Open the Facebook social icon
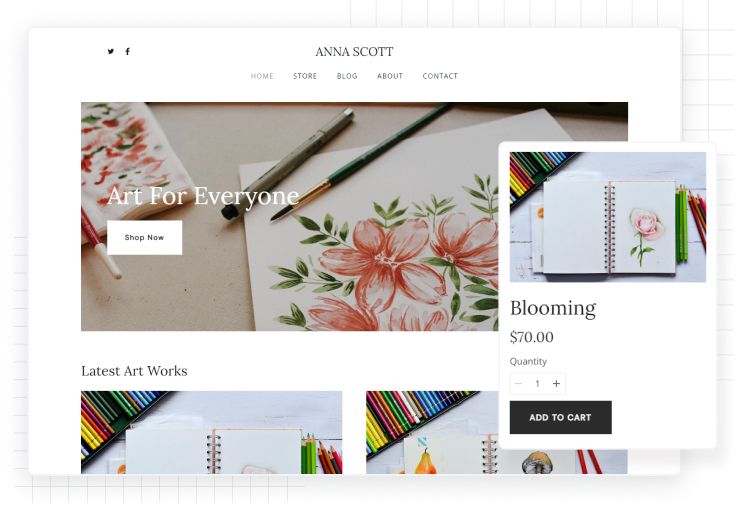738x509 pixels. coord(128,51)
